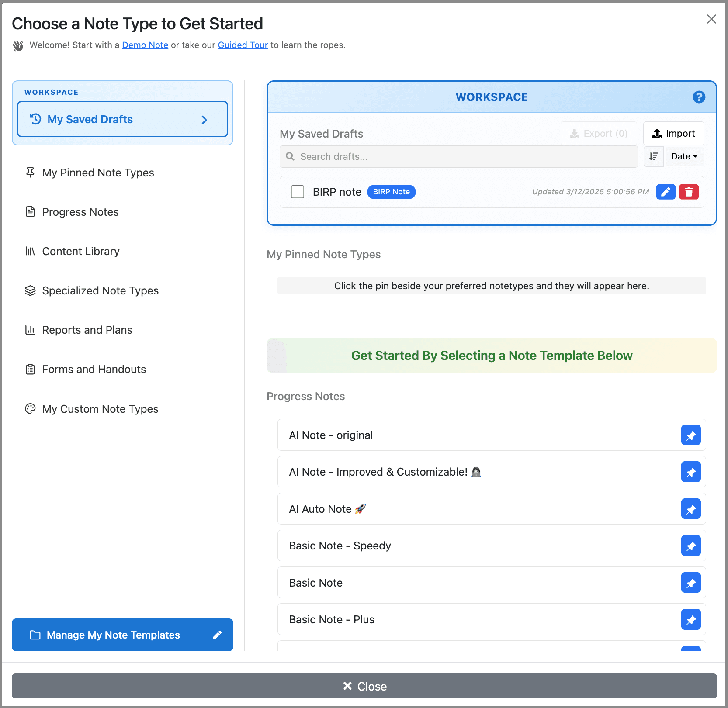Screen dimensions: 728x708
Task: Click the clipboard icon next to Forms and Handouts
Action: (x=30, y=369)
